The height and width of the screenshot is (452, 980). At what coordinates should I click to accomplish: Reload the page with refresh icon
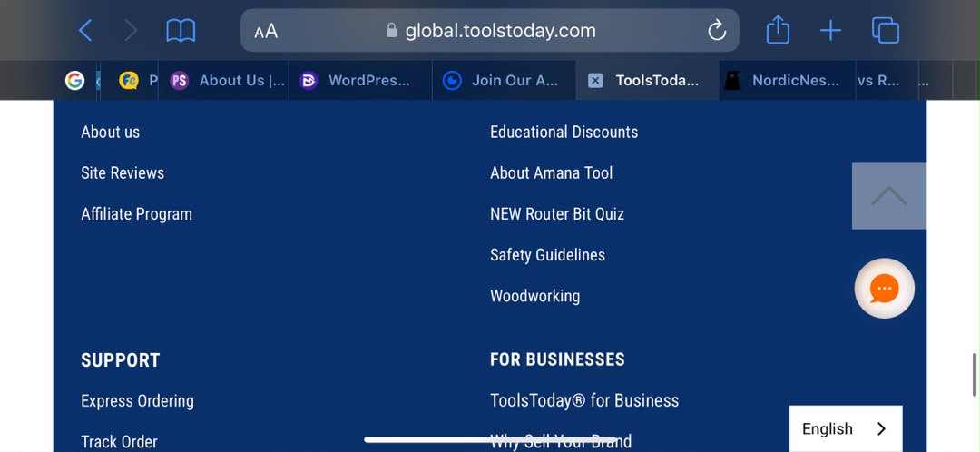pyautogui.click(x=717, y=30)
